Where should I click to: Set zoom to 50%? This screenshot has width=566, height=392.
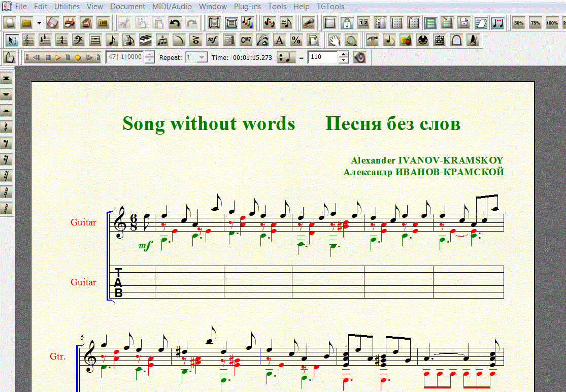[519, 23]
